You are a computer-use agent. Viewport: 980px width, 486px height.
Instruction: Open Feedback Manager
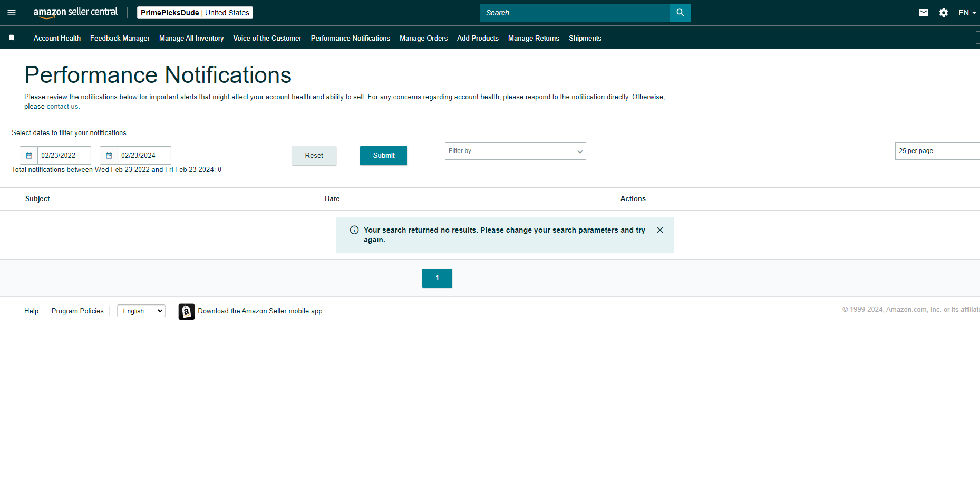click(x=120, y=38)
